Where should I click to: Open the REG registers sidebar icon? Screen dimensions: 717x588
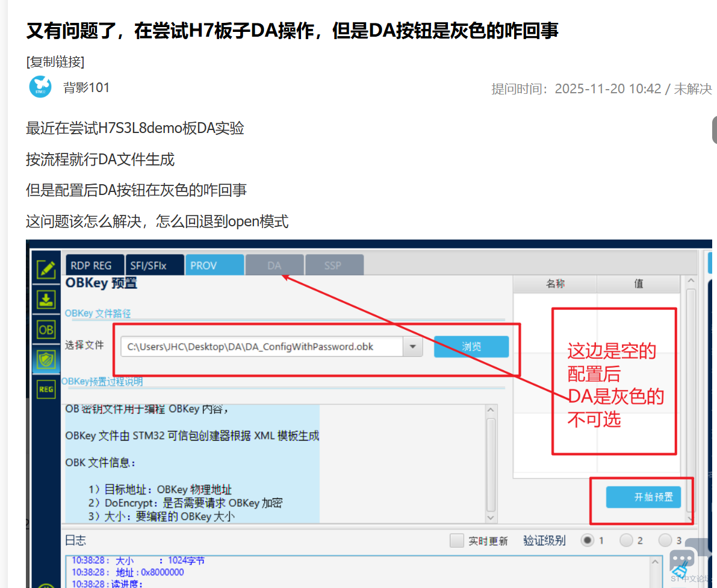[46, 389]
